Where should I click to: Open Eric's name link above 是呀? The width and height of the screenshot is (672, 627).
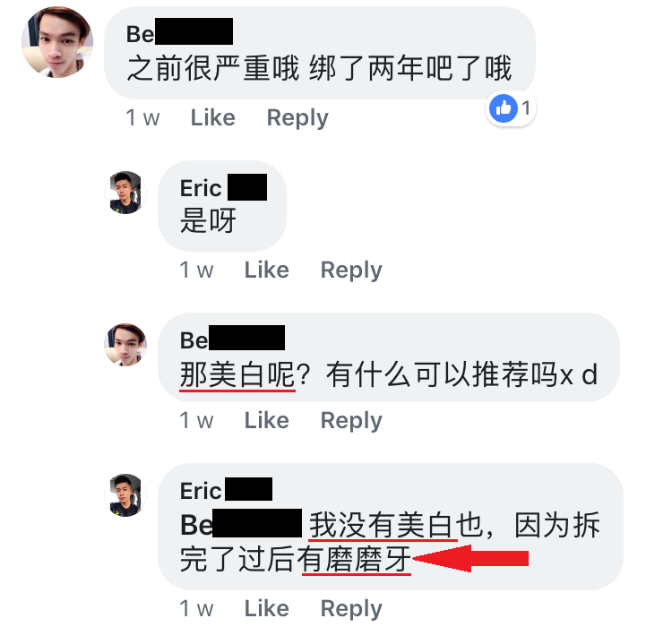(223, 188)
